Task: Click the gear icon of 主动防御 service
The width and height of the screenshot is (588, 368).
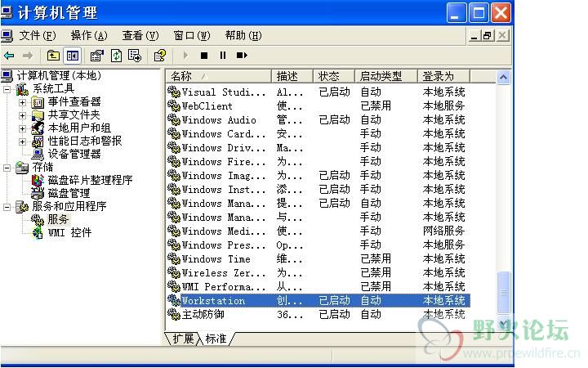Action: pos(174,314)
